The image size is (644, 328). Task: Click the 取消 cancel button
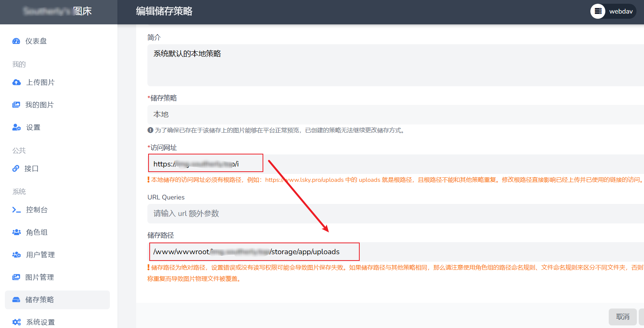(x=623, y=317)
